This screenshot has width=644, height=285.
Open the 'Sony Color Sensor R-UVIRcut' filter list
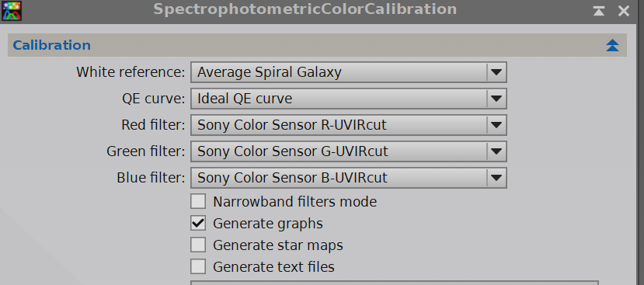click(349, 125)
